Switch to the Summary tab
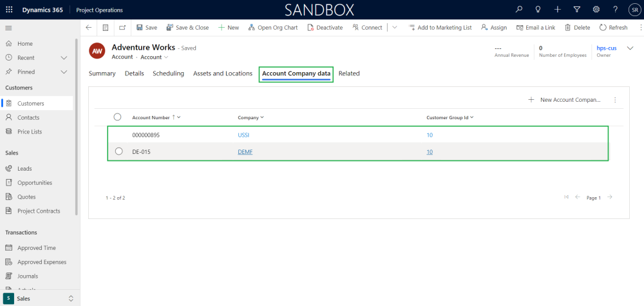This screenshot has height=306, width=644. coord(102,73)
